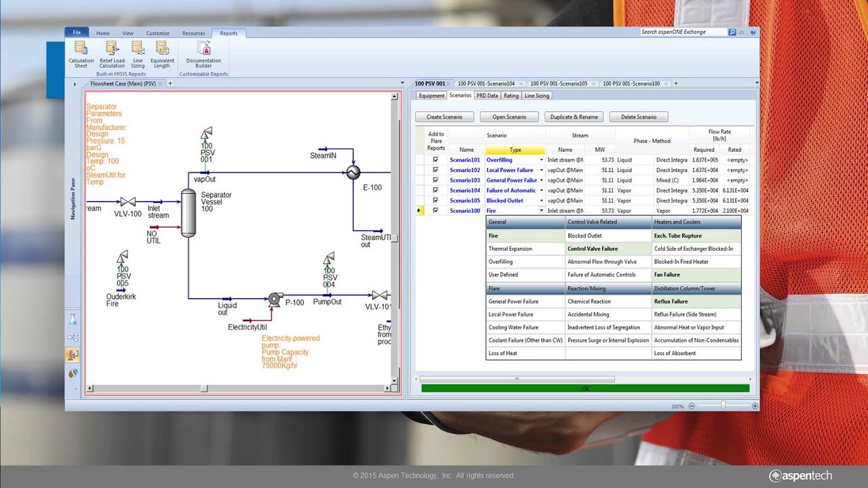This screenshot has width=868, height=488.
Task: Choose Exch. Tube Rupture scenario type
Action: (x=696, y=236)
